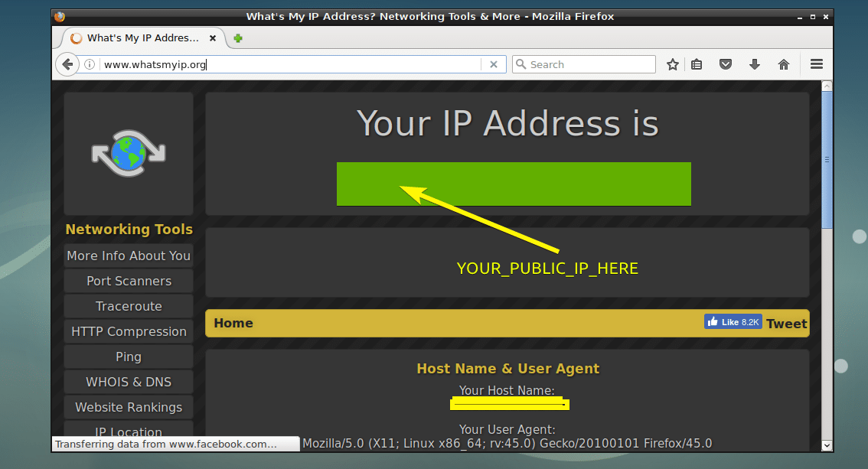Screen dimensions: 868x469
Task: Click the globe logo of the site
Action: 129,153
